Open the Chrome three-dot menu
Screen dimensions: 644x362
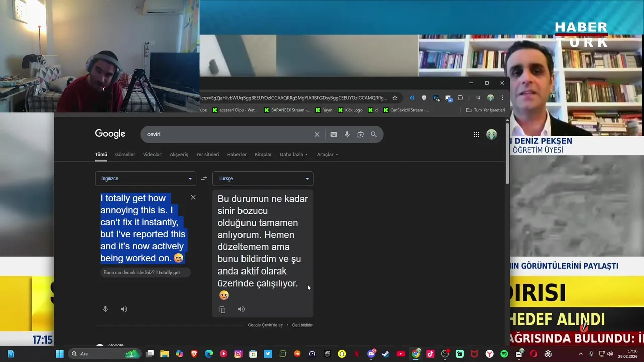502,98
